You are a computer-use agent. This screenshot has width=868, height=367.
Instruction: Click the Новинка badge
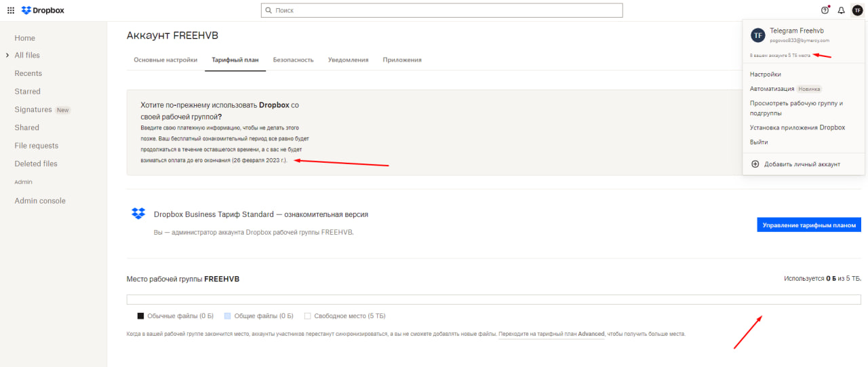(810, 89)
